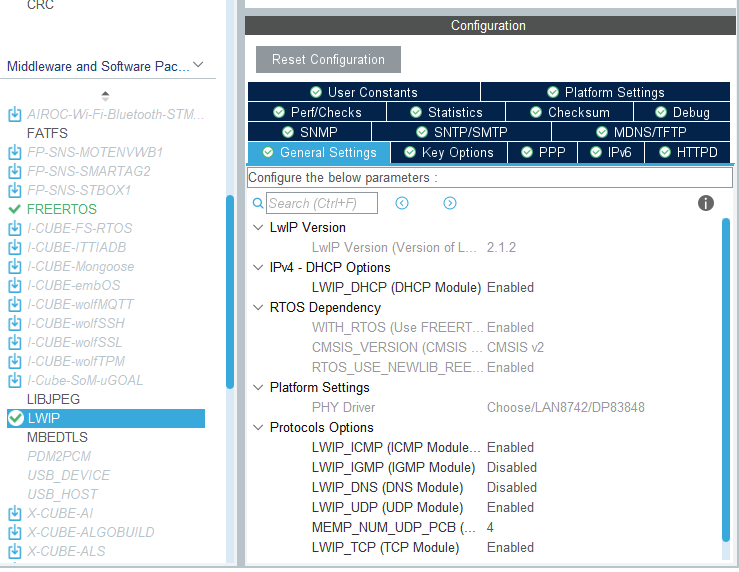This screenshot has height=572, width=739.
Task: Click download icon beside X-CUBE-AI
Action: click(x=15, y=513)
